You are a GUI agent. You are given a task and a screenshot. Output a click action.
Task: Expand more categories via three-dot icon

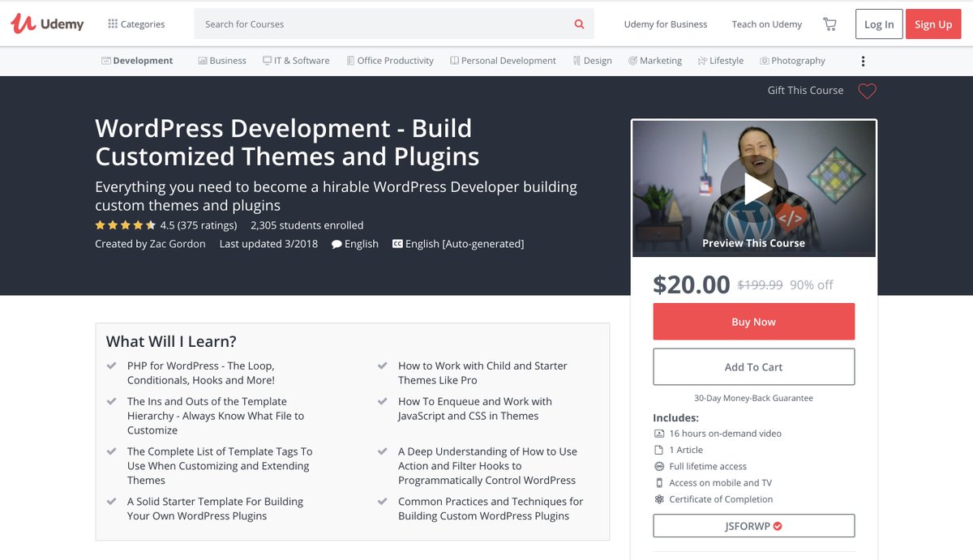[863, 61]
